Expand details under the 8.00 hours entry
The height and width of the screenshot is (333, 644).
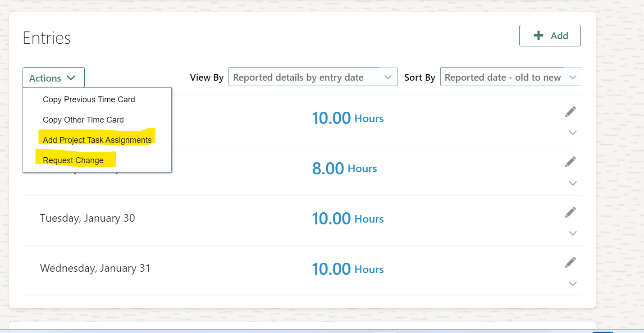click(573, 183)
